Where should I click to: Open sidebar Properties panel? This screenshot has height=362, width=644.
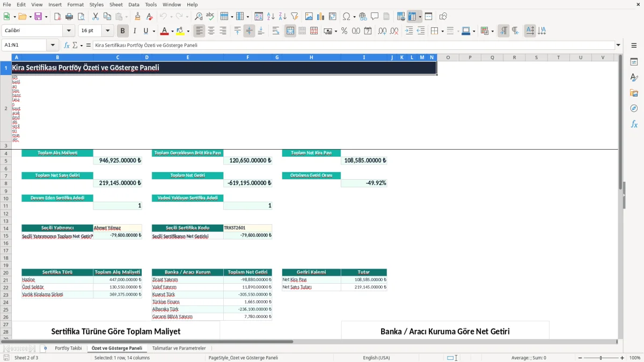click(x=634, y=62)
